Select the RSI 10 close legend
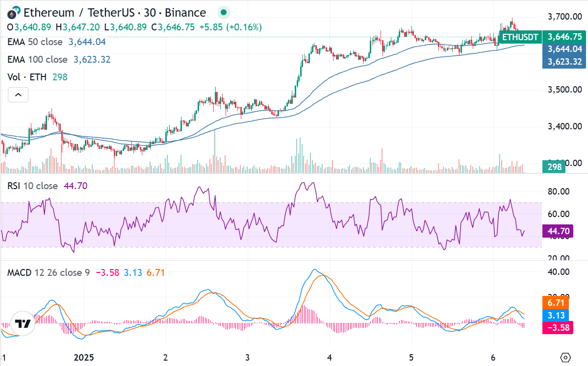588x366 pixels. 33,186
